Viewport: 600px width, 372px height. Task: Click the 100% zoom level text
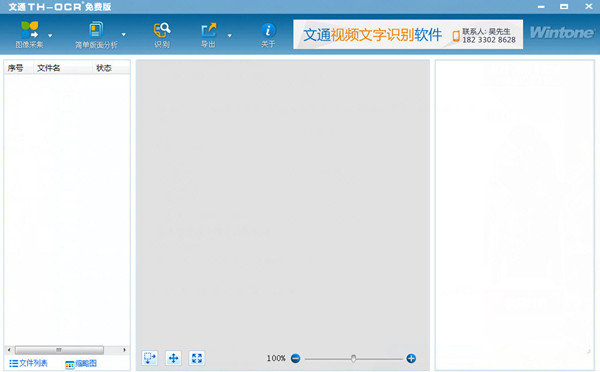pos(276,358)
